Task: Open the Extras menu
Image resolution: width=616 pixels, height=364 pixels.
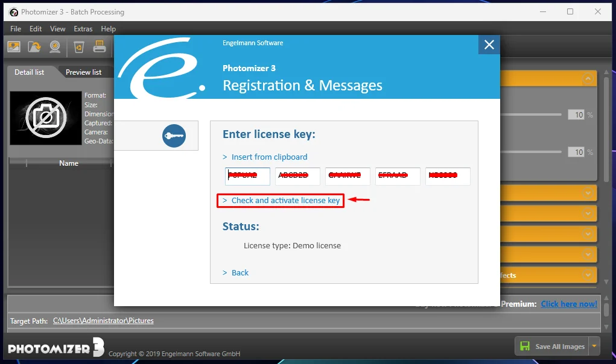Action: click(x=83, y=29)
